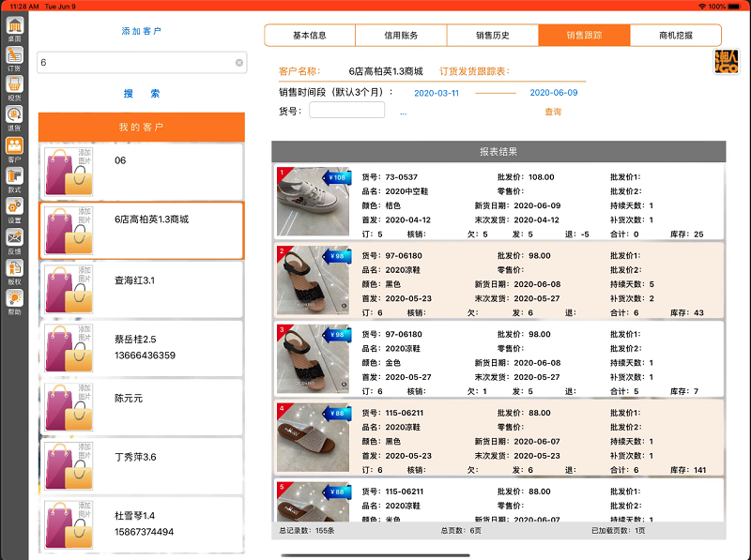Focus the 货号 item number field
This screenshot has height=560, width=751.
pyautogui.click(x=346, y=110)
